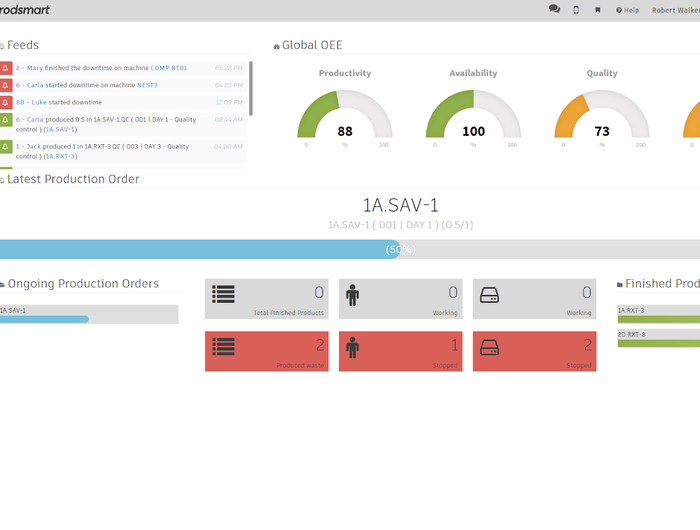Click the 05:28 PM feed timestamp

pos(229,68)
